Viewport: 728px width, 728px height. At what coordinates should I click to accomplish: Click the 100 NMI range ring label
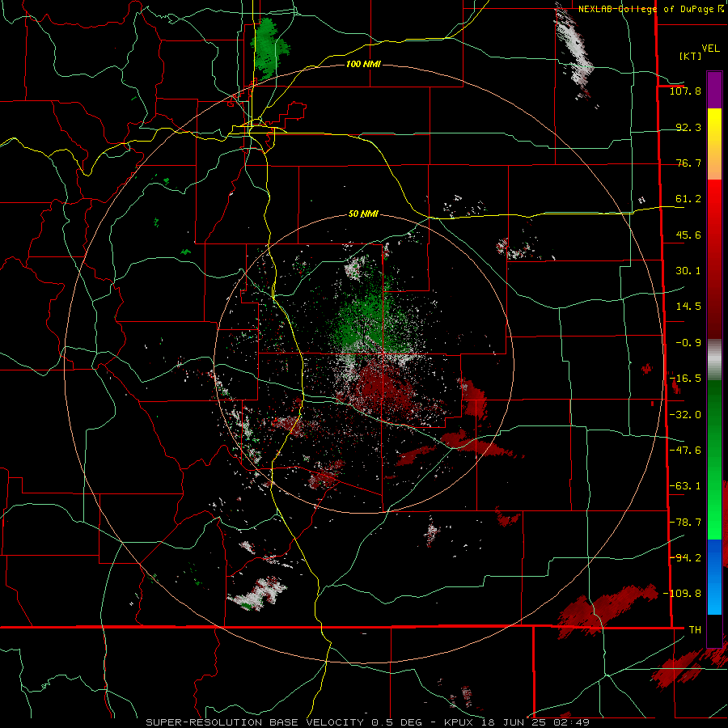coord(363,64)
